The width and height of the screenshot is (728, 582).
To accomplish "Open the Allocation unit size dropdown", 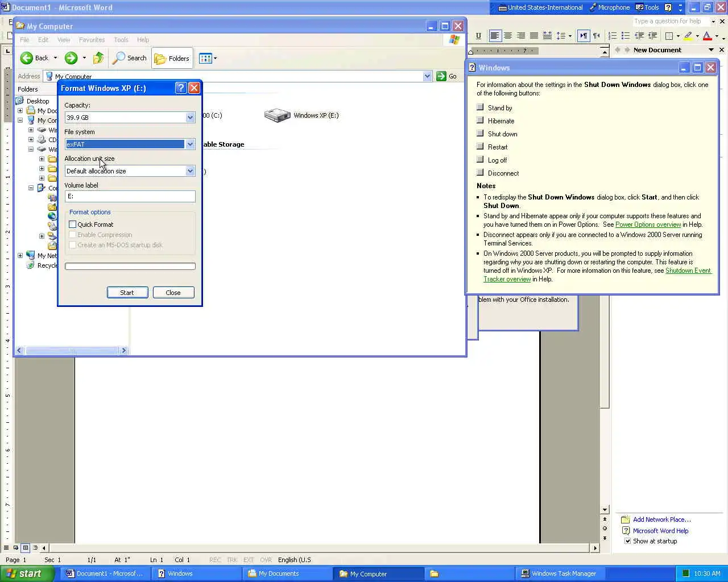I will (x=190, y=171).
